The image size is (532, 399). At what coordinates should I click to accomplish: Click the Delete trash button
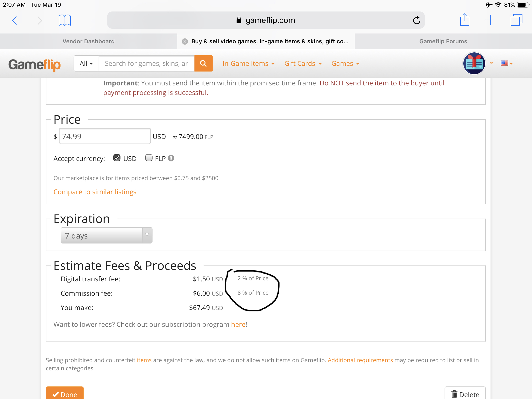click(x=465, y=394)
